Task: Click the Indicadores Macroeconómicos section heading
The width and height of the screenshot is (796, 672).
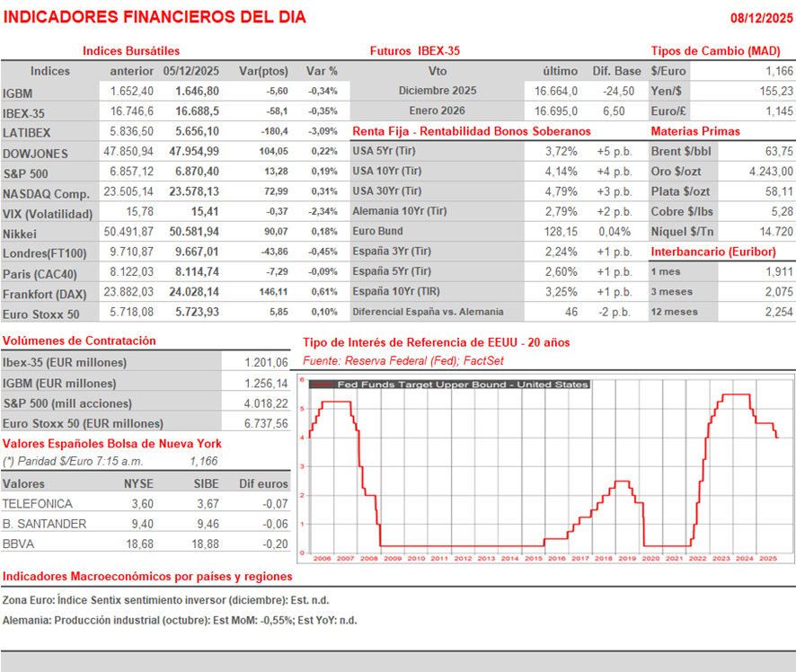Action: point(147,576)
